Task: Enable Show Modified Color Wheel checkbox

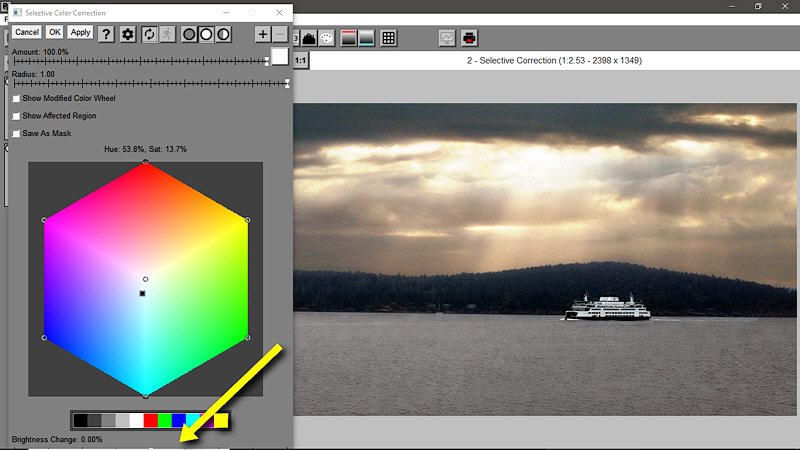Action: pos(16,99)
